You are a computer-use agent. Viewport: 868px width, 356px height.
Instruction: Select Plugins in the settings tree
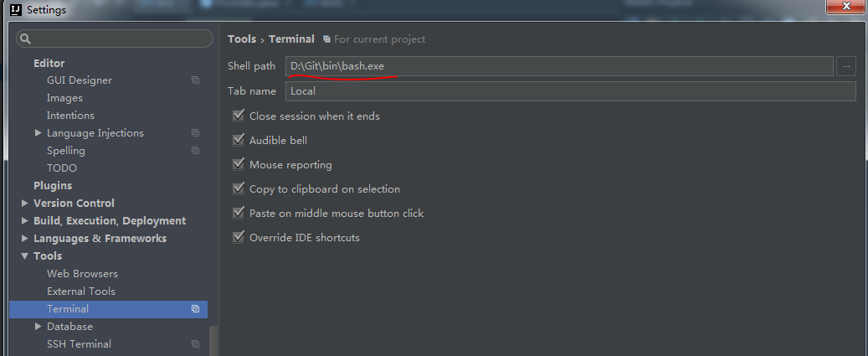[x=53, y=185]
